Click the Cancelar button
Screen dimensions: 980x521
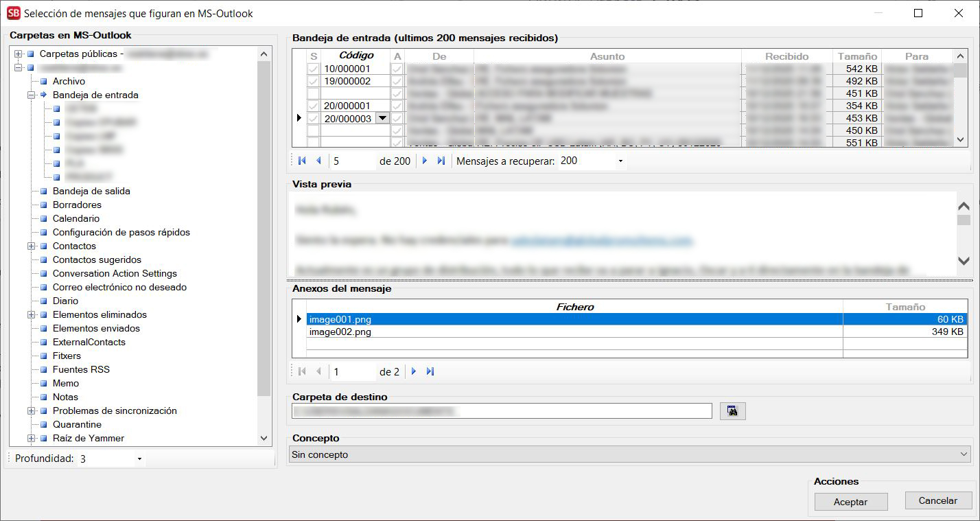(x=937, y=500)
